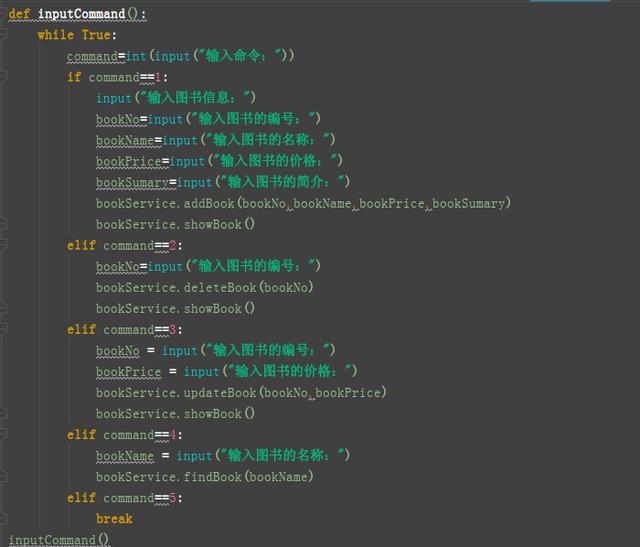Viewport: 640px width, 547px height.
Task: Click the 'elif command==2' line
Action: pos(124,245)
